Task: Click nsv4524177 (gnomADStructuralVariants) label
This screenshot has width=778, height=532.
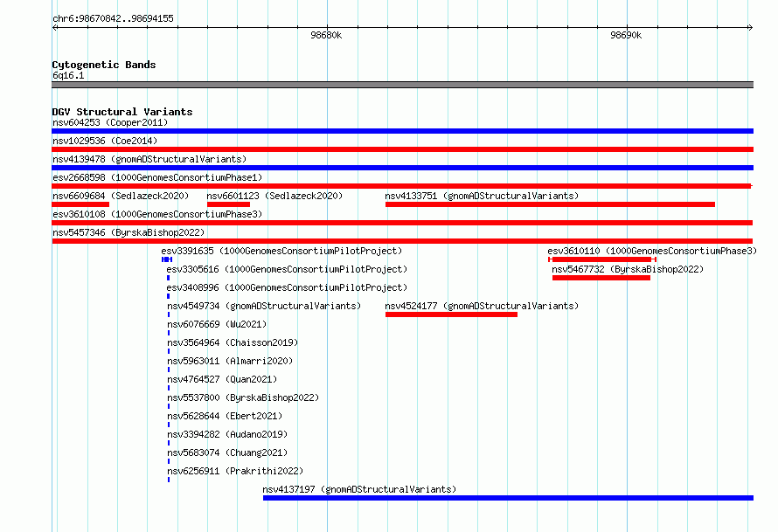Action: (482, 306)
